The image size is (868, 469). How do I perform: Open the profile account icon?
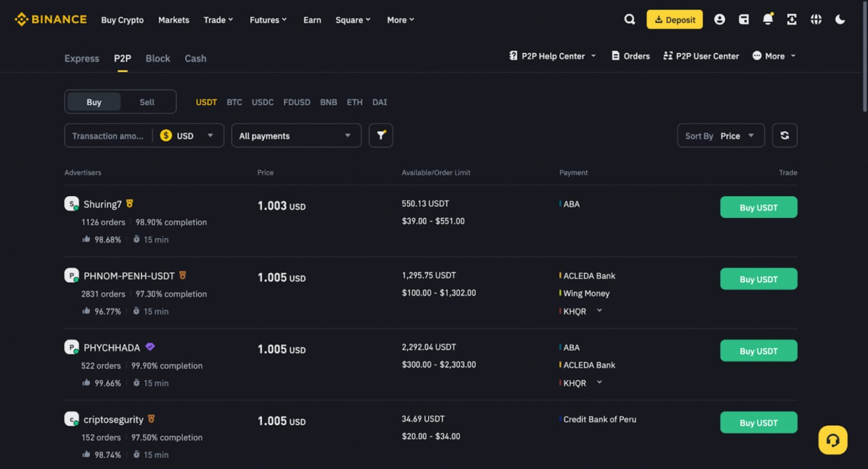pos(719,19)
